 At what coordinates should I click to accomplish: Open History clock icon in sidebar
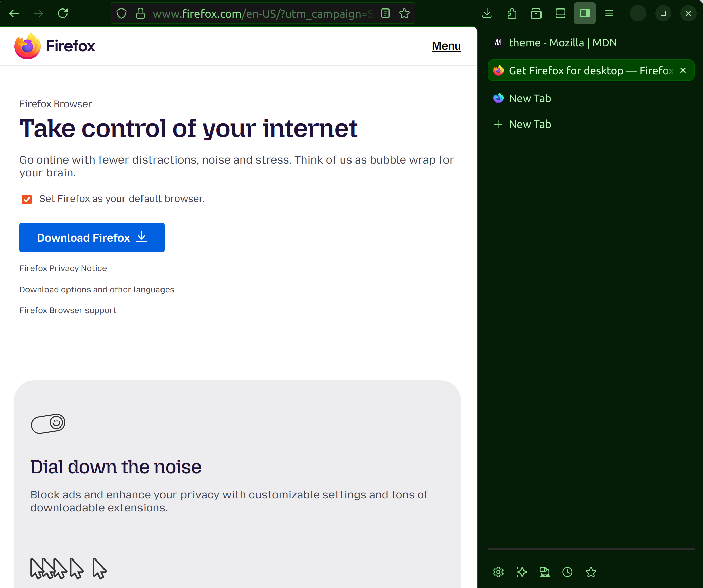[x=567, y=572]
